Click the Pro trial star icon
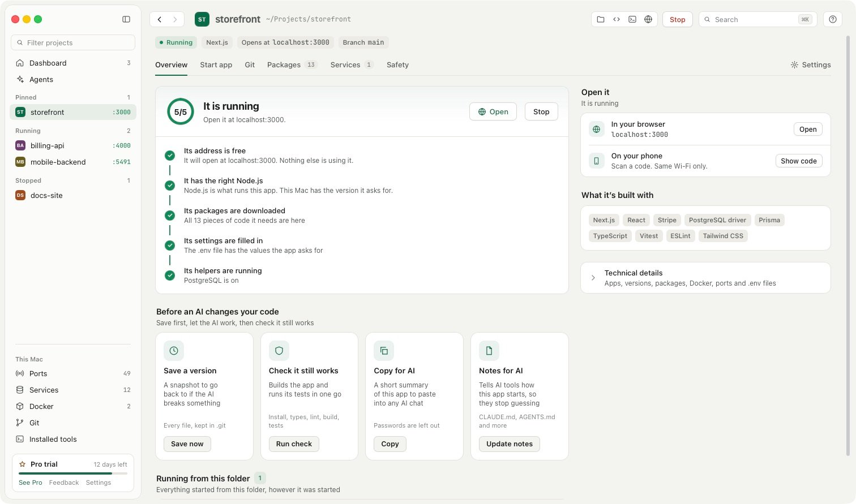The width and height of the screenshot is (856, 504). [x=22, y=464]
